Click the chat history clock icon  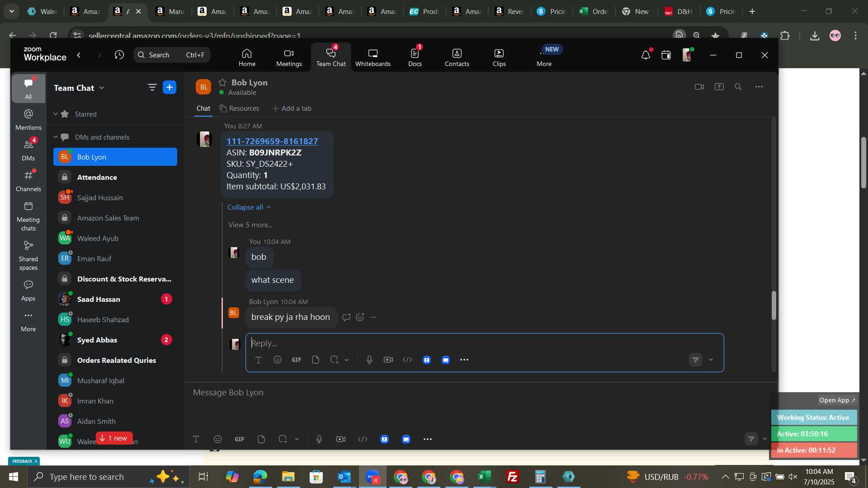[119, 55]
